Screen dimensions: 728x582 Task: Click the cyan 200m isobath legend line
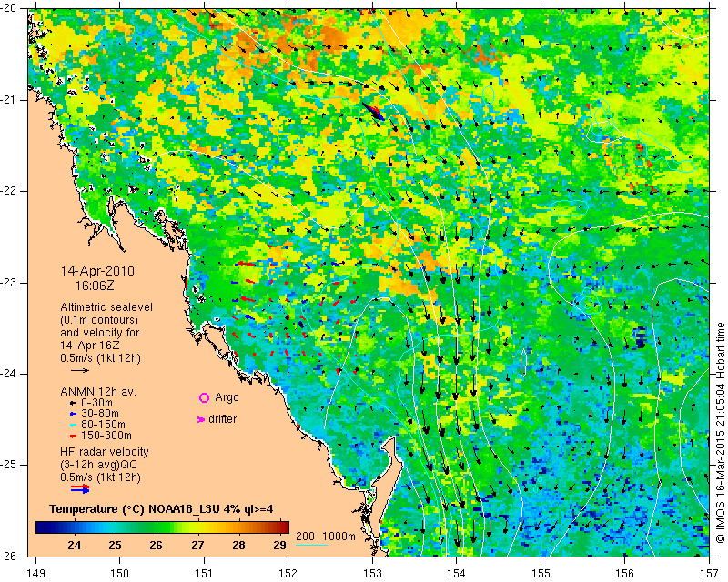pos(311,545)
